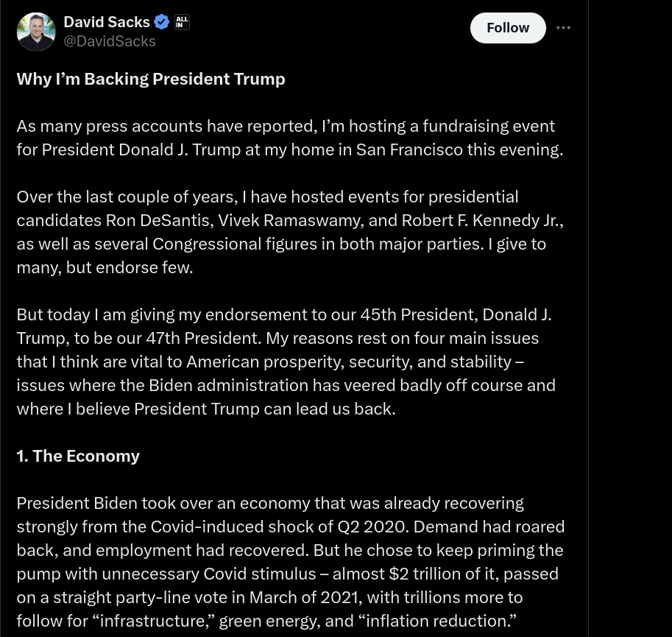Click the name Robert F. Kennedy Jr.

(482, 221)
